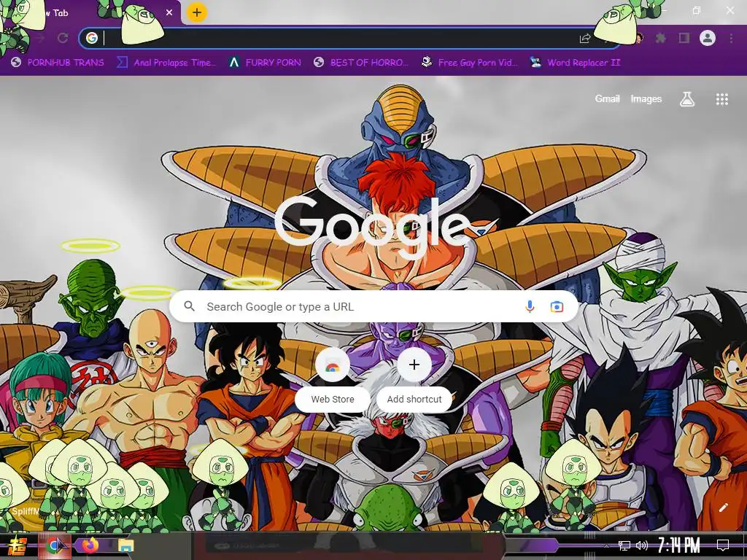
Task: Open Chrome's three-dot menu
Action: pos(731,38)
